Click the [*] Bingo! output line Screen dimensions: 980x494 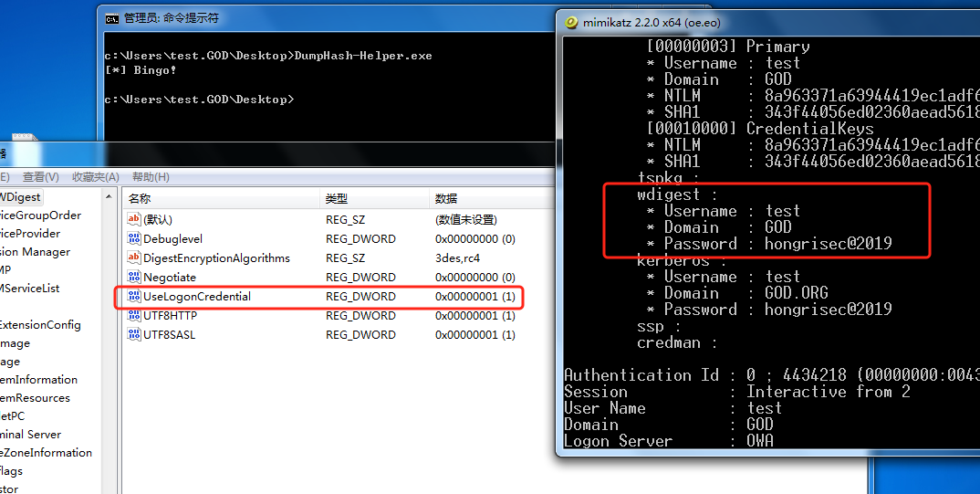pyautogui.click(x=141, y=70)
